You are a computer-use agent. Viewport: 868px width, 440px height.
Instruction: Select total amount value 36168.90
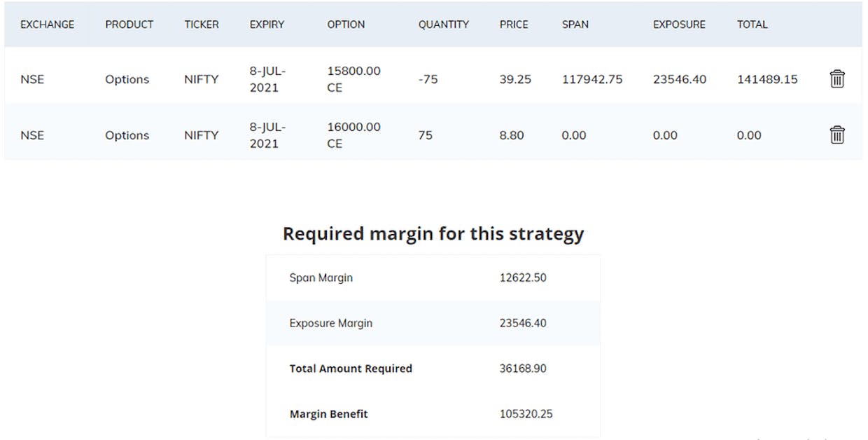tap(523, 369)
